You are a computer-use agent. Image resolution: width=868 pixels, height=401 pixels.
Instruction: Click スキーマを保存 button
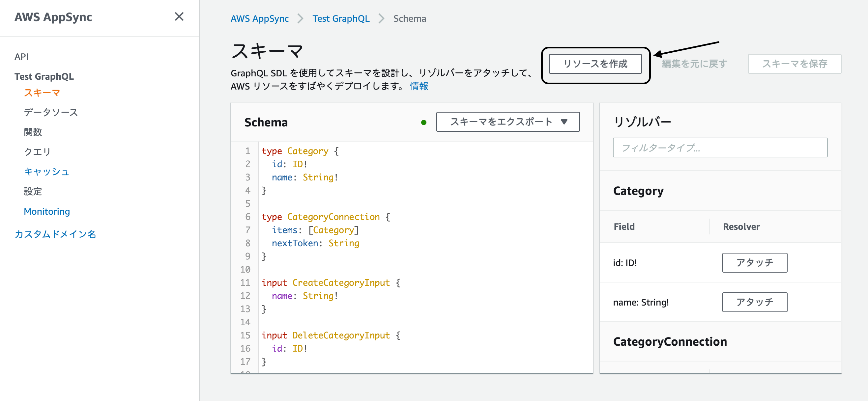(794, 64)
